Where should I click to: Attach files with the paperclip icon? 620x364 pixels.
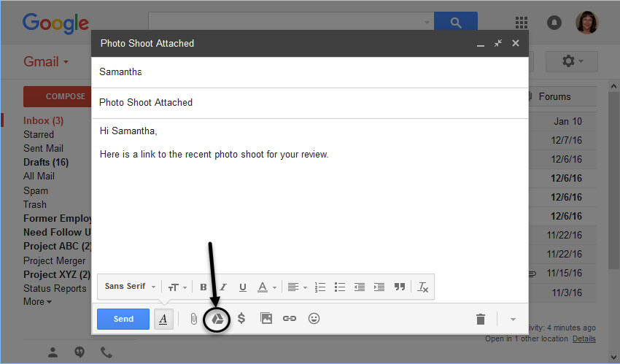coord(193,319)
